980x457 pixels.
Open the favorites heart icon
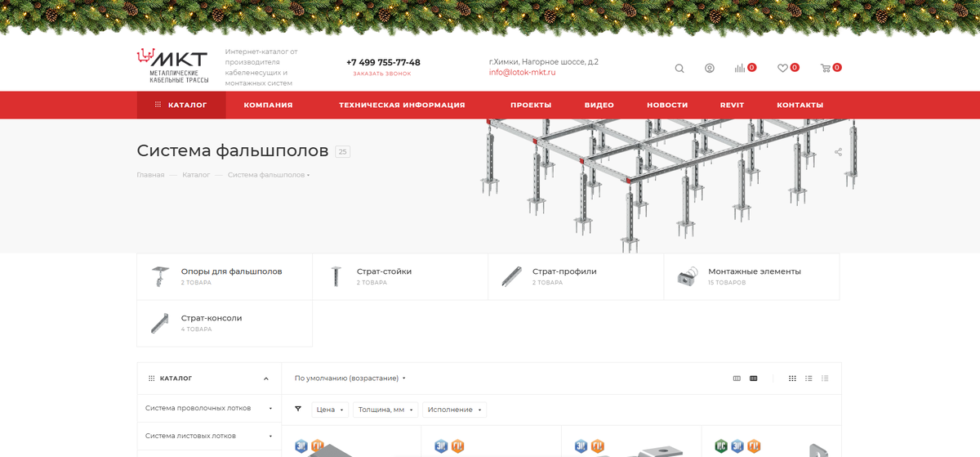pyautogui.click(x=782, y=68)
